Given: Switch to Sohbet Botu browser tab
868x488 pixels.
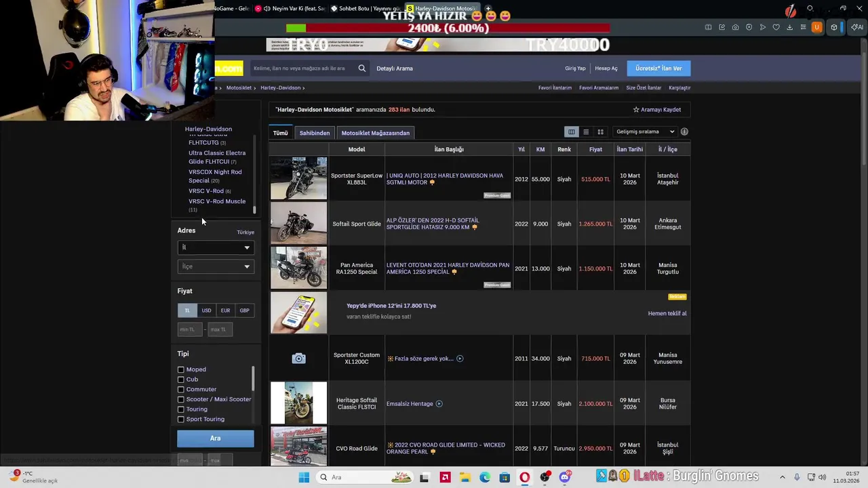Looking at the screenshot, I should click(366, 8).
